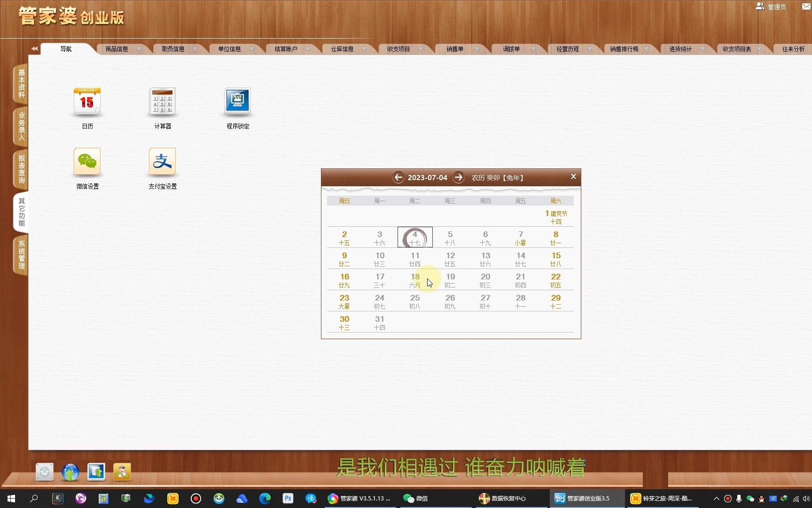The image size is (812, 508).
Task: Switch to the 商品信息 tab
Action: point(117,49)
